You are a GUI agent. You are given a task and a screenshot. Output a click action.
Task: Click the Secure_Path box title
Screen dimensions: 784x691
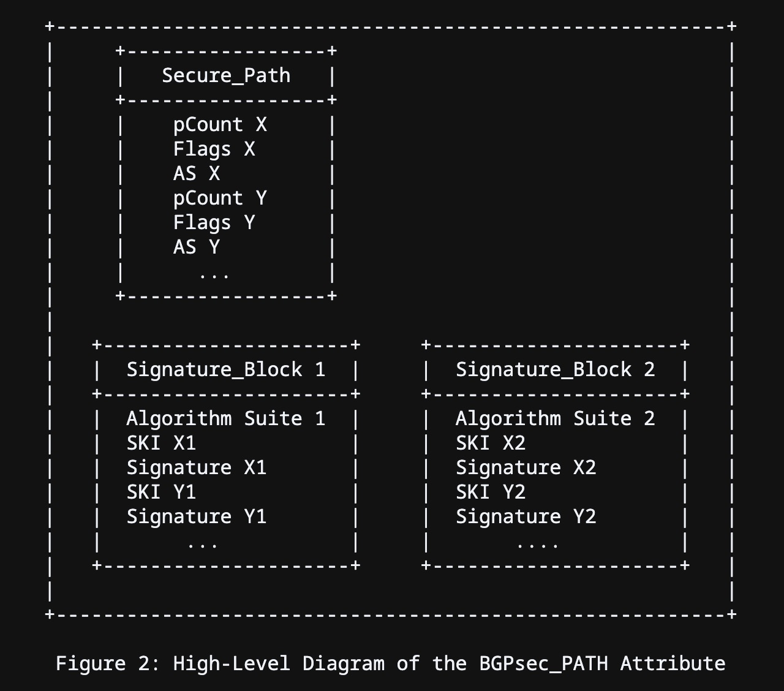(226, 76)
